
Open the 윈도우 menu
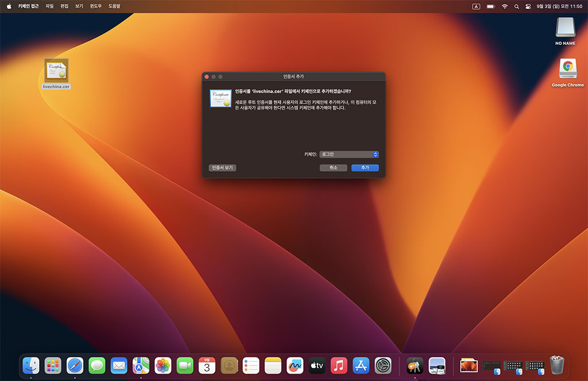point(96,6)
